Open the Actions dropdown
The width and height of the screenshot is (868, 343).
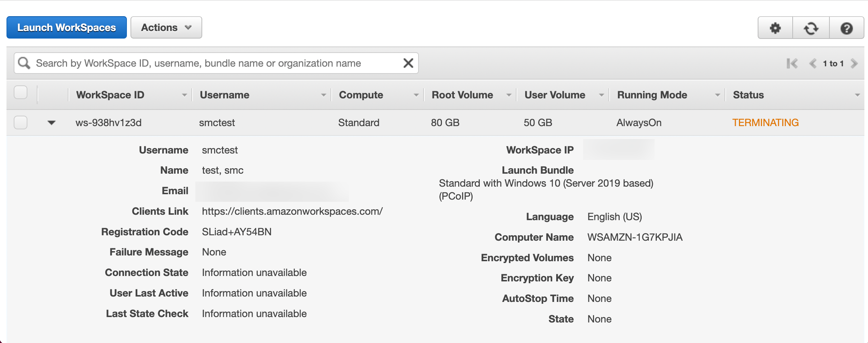[x=166, y=27]
